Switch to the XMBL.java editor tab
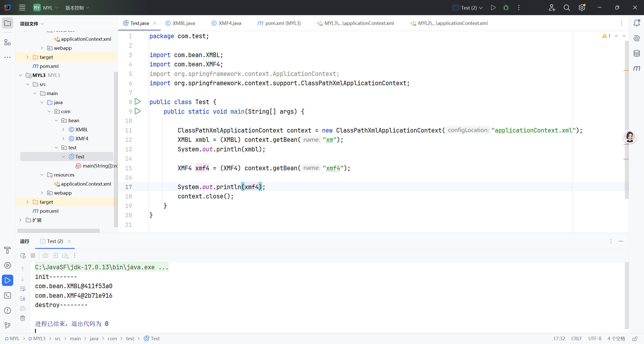This screenshot has height=344, width=644. click(x=183, y=23)
